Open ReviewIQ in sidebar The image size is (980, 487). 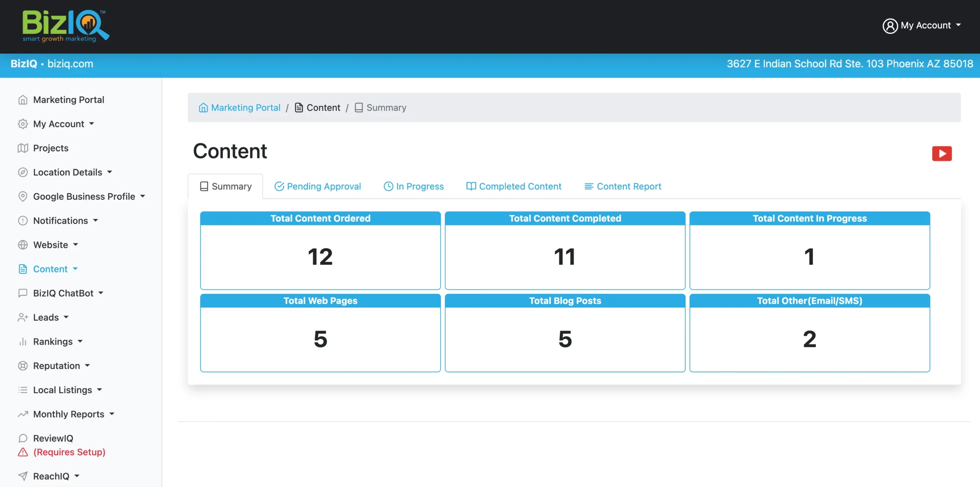point(53,438)
